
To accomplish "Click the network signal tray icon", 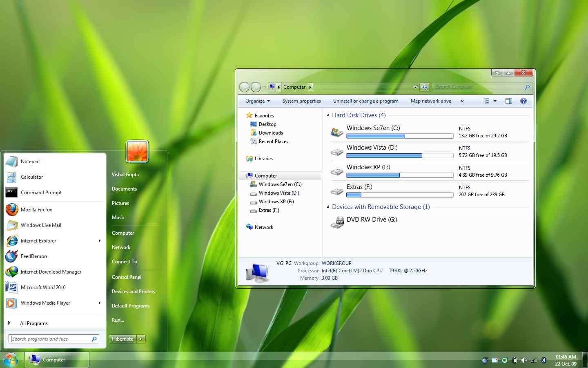I will [x=534, y=360].
